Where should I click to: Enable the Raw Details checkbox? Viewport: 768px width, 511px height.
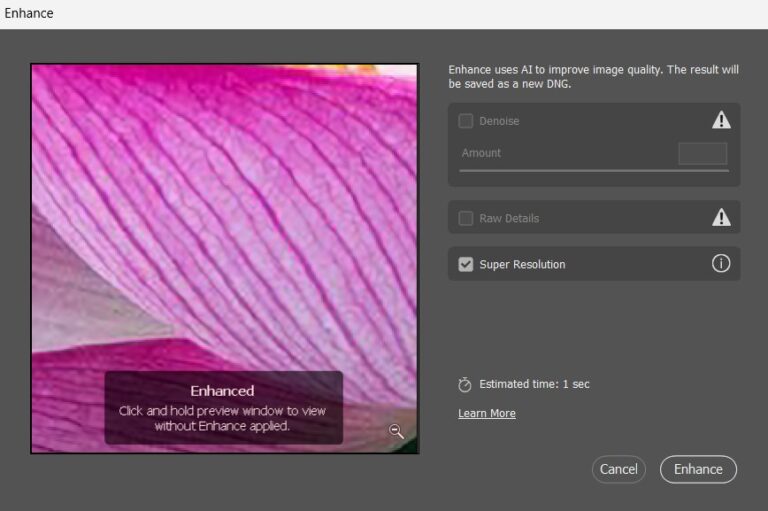(465, 218)
